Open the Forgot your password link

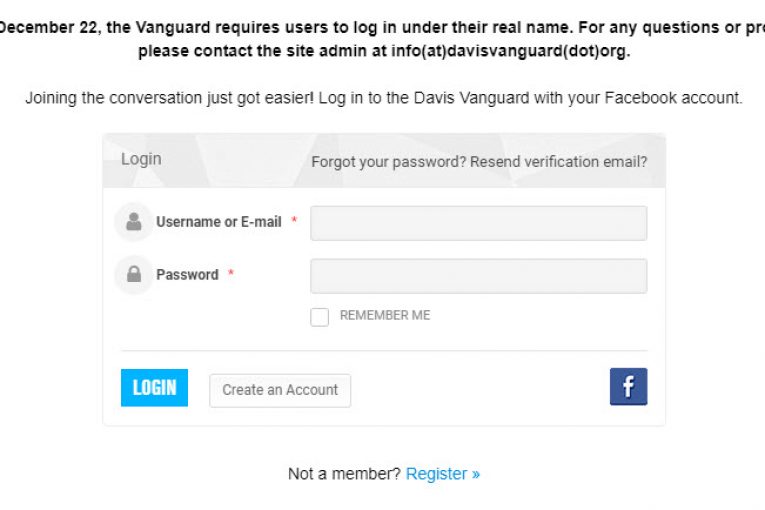[388, 161]
